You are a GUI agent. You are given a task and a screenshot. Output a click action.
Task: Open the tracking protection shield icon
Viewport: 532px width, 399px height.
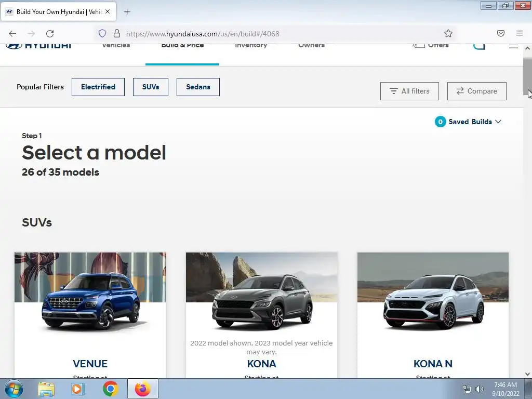coord(102,33)
